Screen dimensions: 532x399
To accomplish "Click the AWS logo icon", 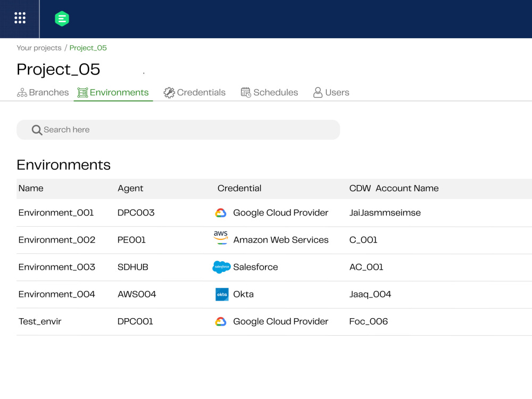I will click(x=221, y=237).
